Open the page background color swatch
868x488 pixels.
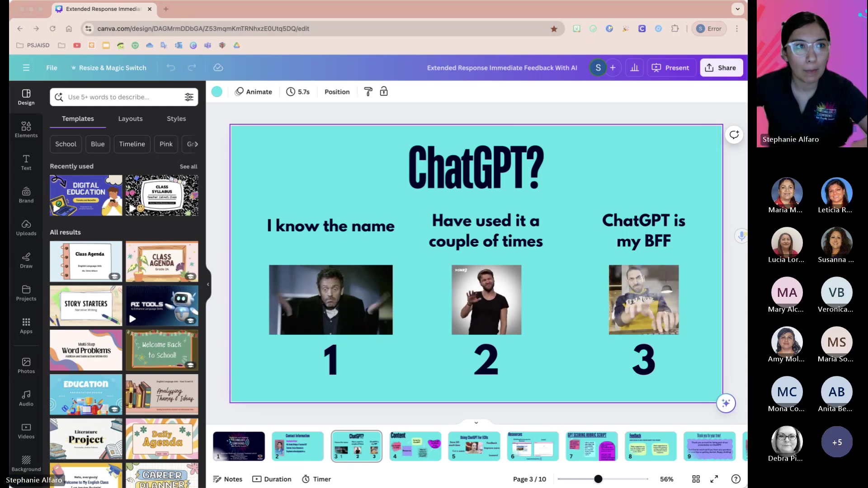click(217, 92)
